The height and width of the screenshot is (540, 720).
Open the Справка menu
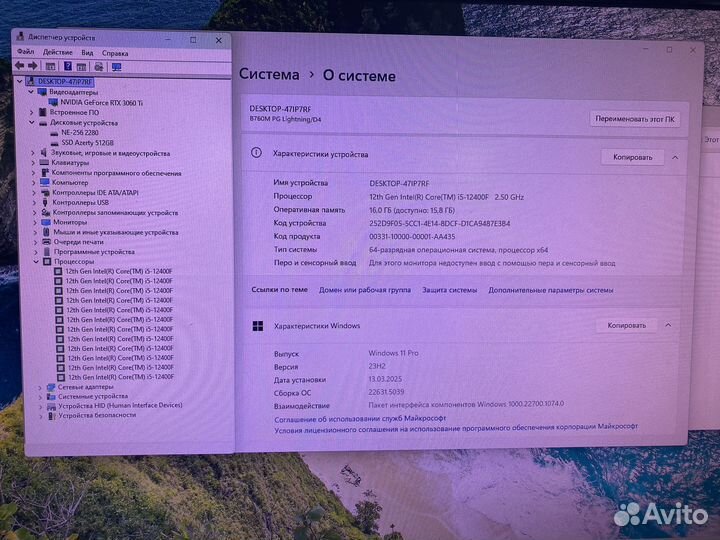[x=115, y=53]
